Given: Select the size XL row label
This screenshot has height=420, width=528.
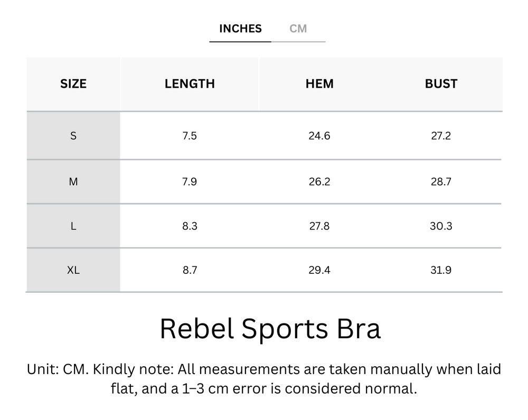Looking at the screenshot, I should click(73, 270).
